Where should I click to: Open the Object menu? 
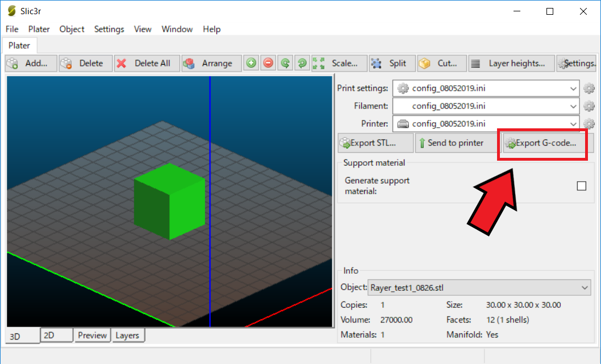pos(72,29)
